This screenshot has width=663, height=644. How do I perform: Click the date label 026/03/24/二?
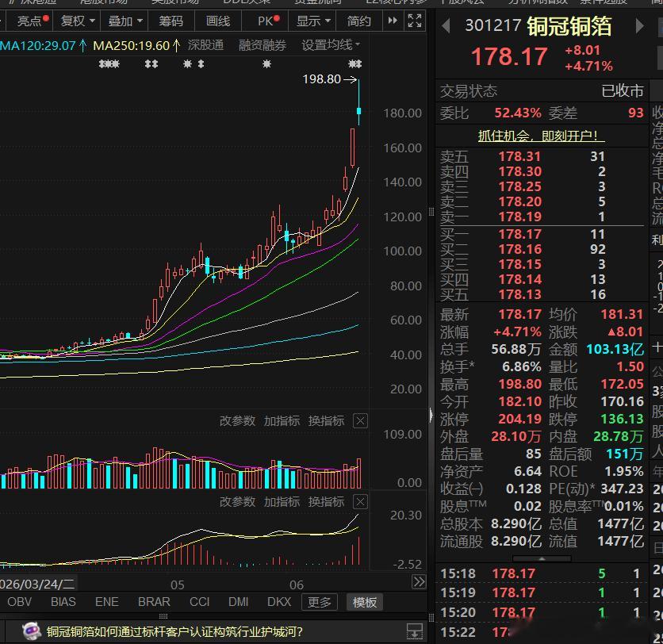click(x=37, y=585)
